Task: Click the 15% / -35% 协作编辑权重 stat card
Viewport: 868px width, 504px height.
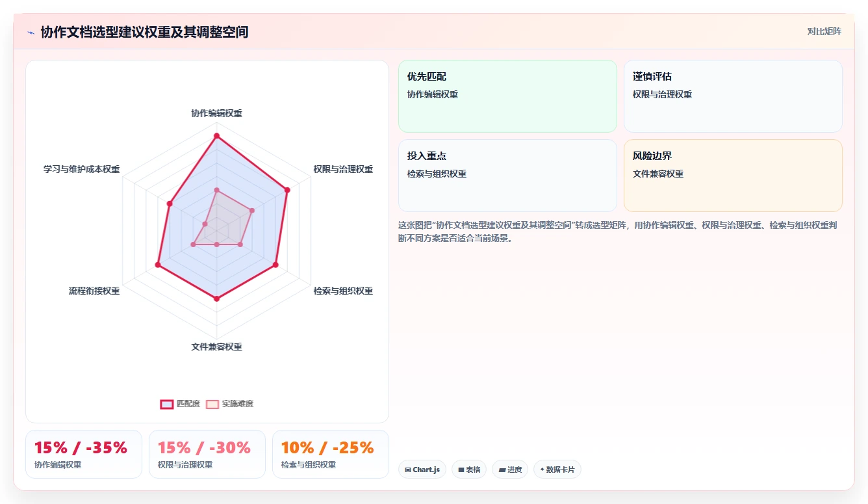Action: 84,454
